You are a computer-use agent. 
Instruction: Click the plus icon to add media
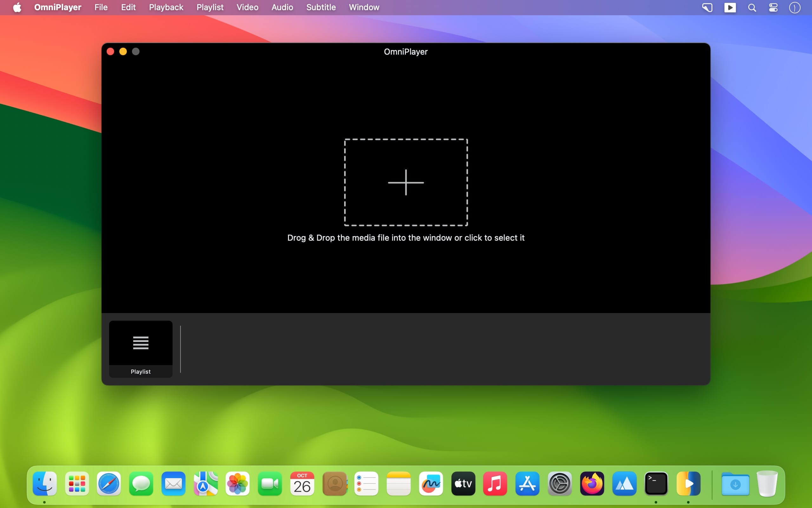(406, 183)
